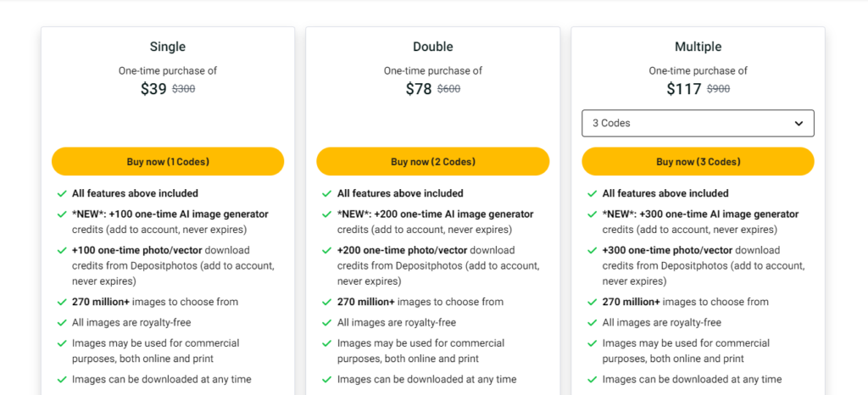Click checkmark beside Single's All features above included
Screen dimensions: 868x395
click(62, 193)
